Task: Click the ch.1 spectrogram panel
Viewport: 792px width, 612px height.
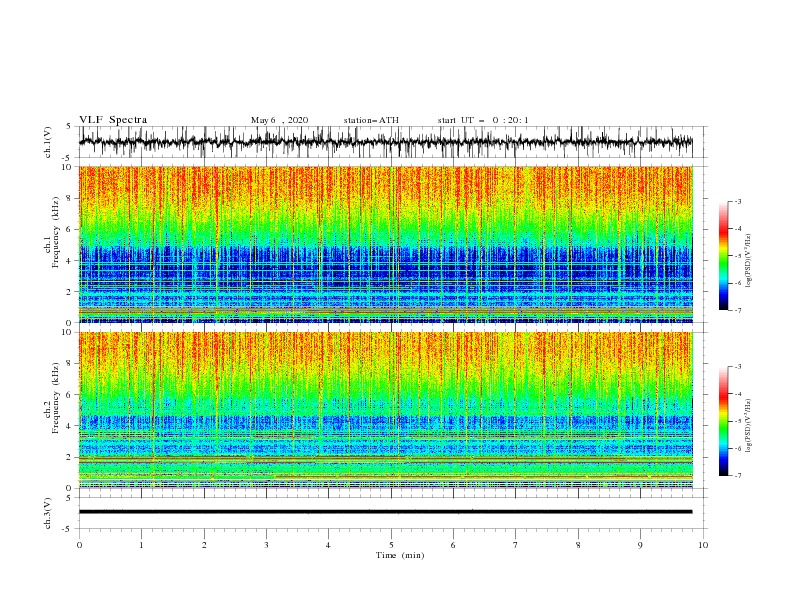Action: 386,244
